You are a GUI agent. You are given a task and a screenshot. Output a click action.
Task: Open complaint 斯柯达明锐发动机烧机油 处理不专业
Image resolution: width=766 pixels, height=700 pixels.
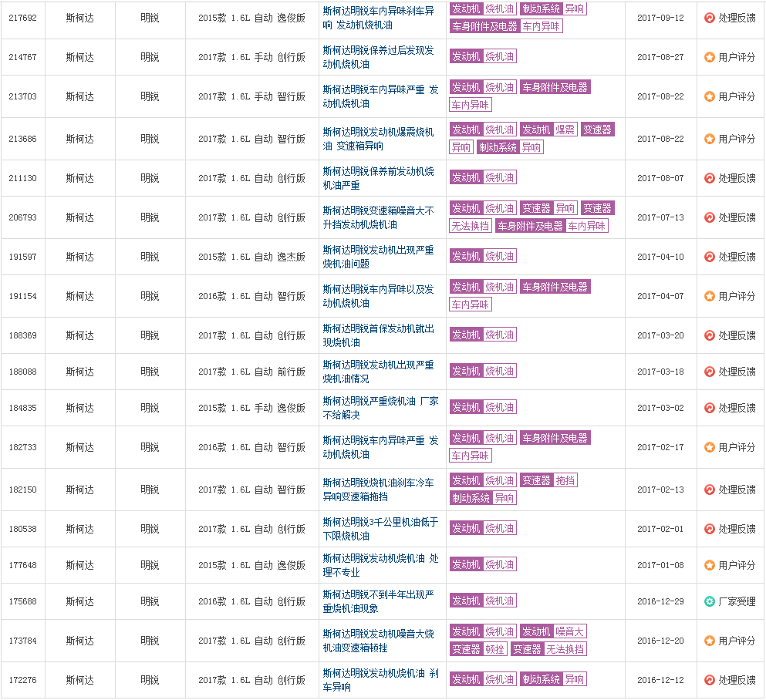pos(380,565)
